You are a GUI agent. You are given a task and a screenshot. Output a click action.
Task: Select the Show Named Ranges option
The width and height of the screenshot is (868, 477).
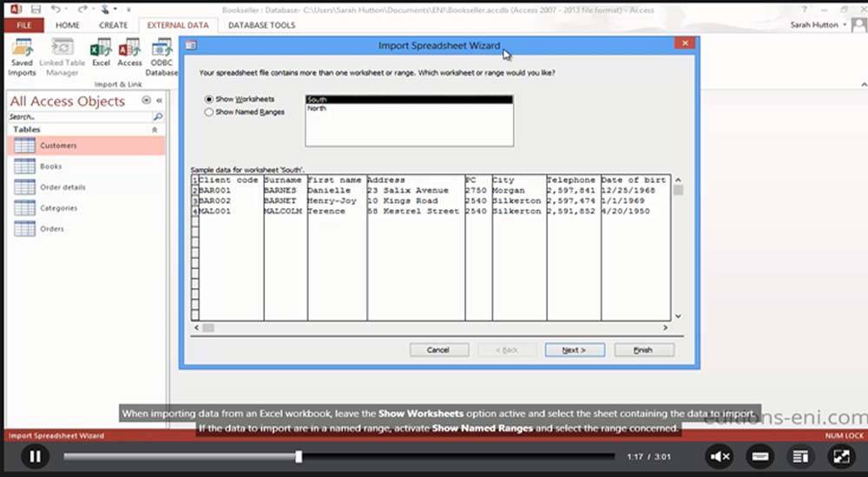tap(209, 112)
